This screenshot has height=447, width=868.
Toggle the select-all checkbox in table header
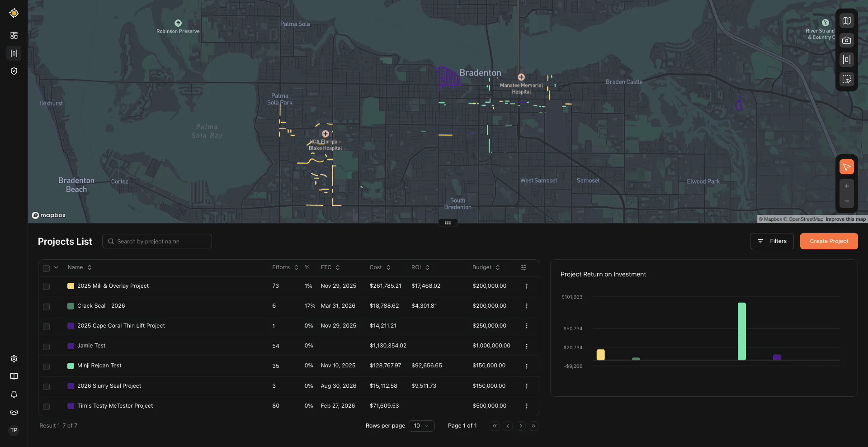pos(46,268)
